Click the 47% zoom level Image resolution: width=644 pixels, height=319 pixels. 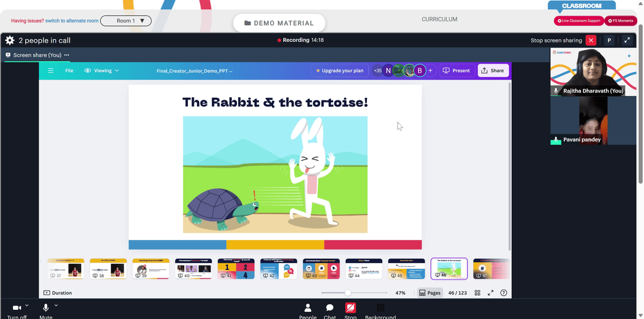pyautogui.click(x=401, y=293)
